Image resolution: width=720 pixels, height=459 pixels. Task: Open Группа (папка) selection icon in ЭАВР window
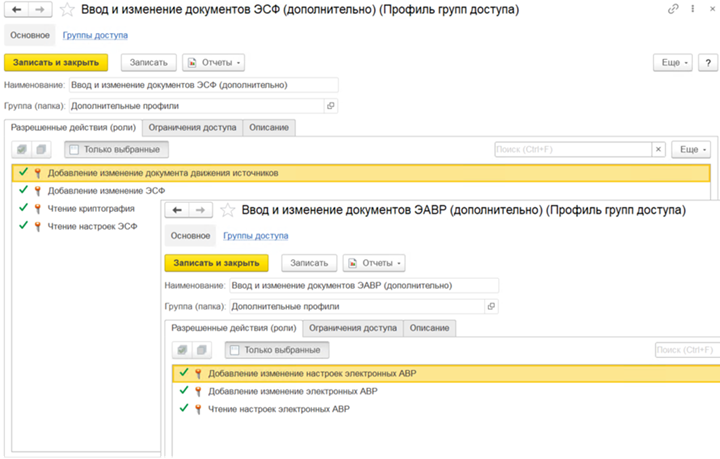491,307
